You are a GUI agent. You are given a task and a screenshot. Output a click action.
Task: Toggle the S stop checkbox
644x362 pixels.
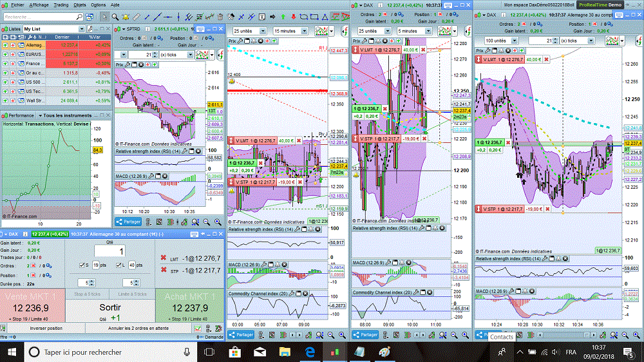[81, 265]
